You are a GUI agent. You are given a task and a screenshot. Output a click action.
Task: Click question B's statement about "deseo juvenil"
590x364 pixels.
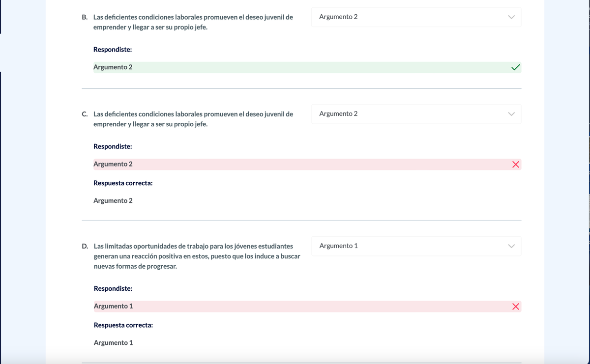(x=193, y=22)
